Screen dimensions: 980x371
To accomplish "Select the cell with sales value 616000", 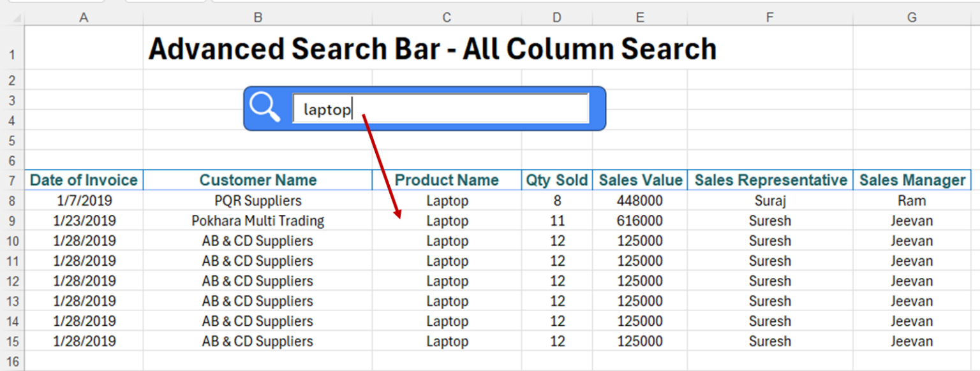I will pyautogui.click(x=639, y=221).
